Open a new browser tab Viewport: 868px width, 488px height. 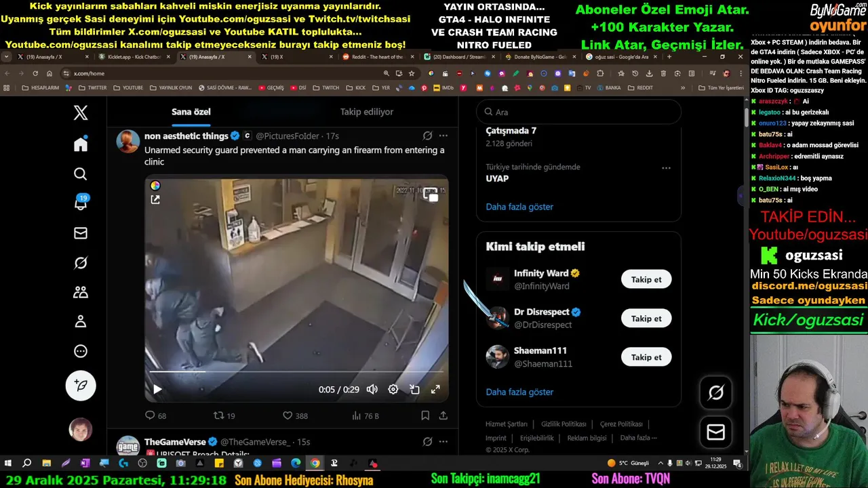click(x=669, y=57)
